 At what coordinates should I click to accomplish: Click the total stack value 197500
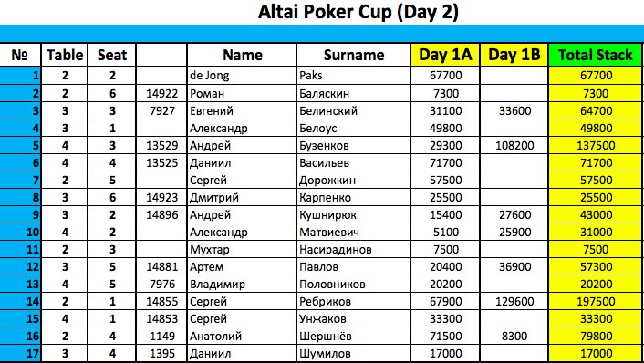point(595,301)
